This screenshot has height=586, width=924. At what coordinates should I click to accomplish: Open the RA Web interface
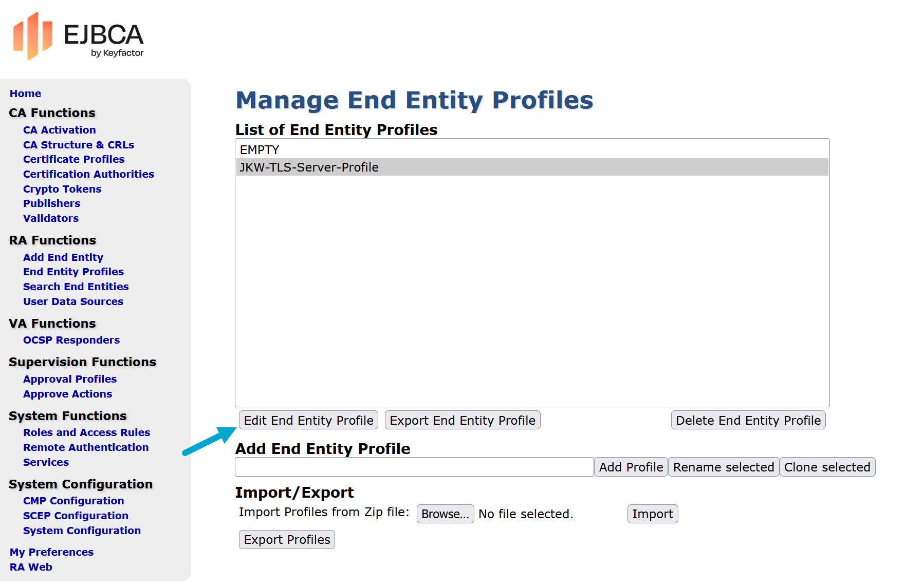point(31,566)
